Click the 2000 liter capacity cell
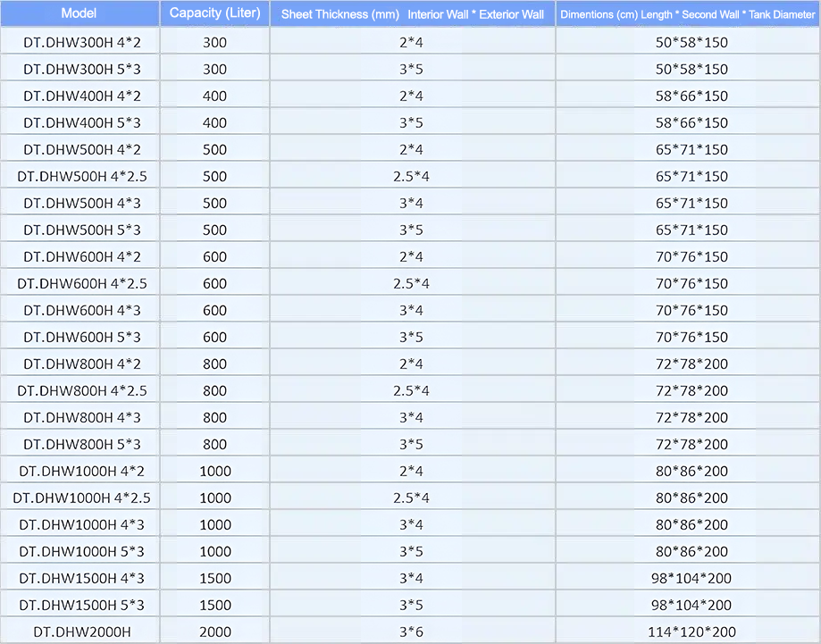The image size is (821, 644). [x=215, y=631]
